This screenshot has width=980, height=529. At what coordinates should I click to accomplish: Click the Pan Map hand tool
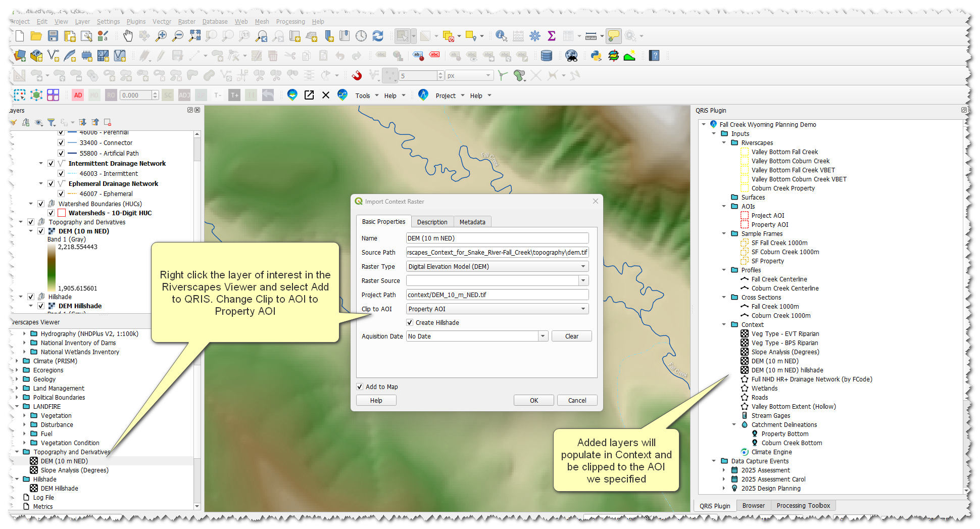pos(128,36)
